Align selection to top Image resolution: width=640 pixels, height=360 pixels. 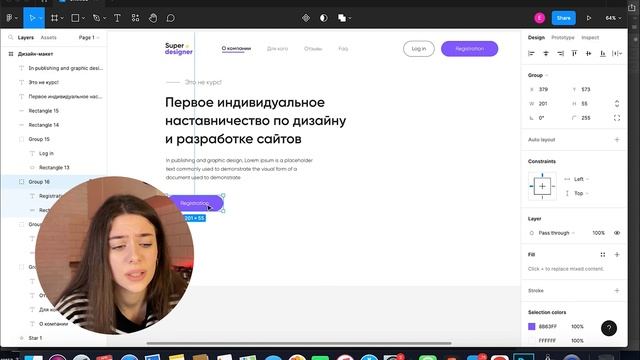(x=574, y=53)
